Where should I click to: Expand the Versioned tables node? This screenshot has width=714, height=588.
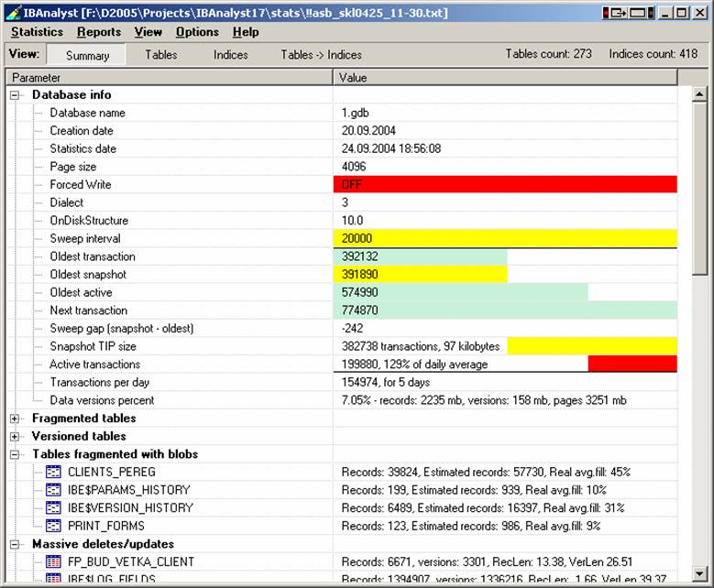click(x=15, y=436)
